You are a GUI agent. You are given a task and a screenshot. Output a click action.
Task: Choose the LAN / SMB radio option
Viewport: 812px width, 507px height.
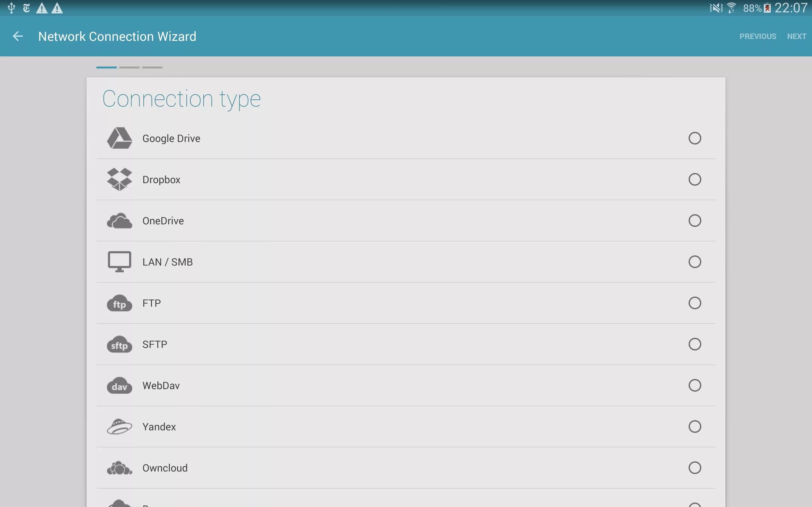pos(695,262)
